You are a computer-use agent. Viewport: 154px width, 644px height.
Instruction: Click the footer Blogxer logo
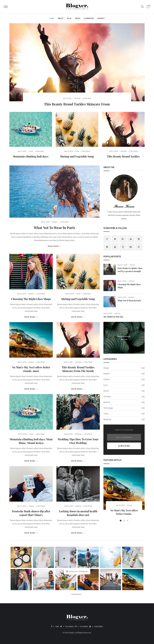[x=77, y=617]
